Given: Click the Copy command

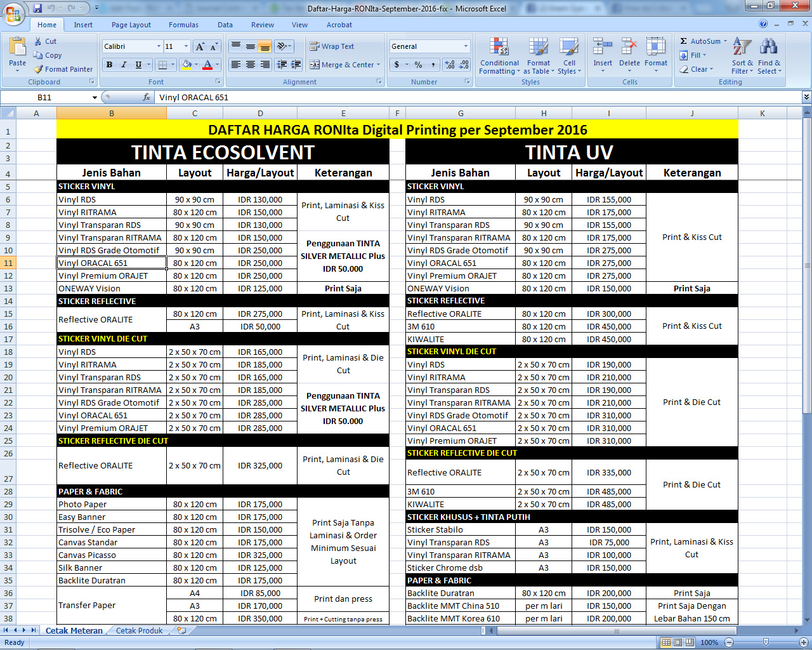Looking at the screenshot, I should click(x=48, y=55).
